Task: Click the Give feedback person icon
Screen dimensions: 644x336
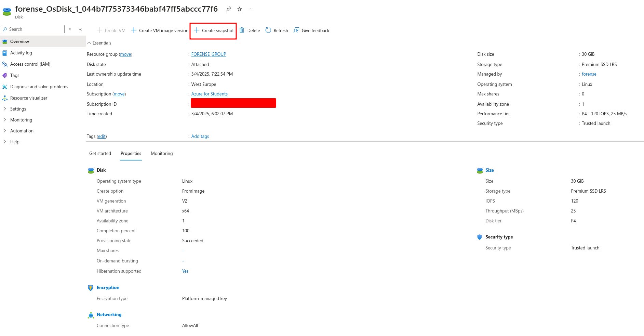Action: point(296,30)
